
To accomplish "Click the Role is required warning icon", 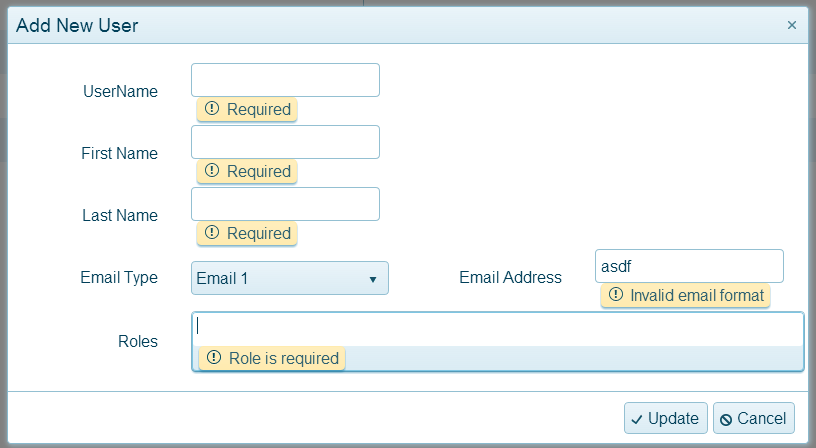I will 213,358.
